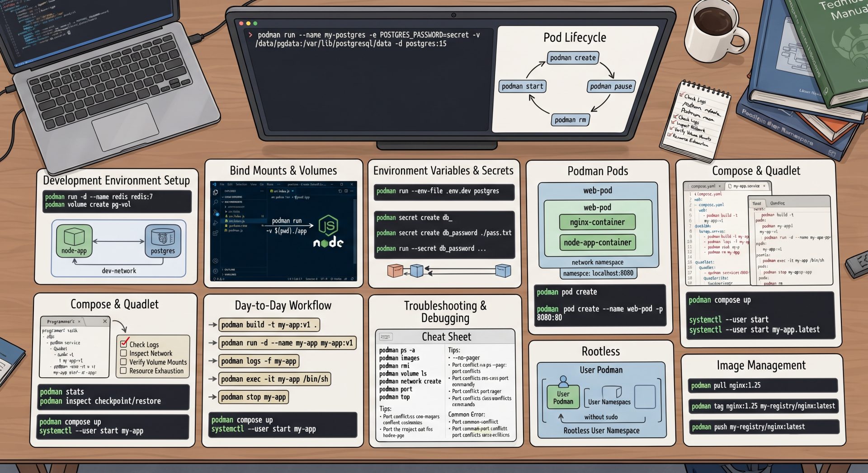868x473 pixels.
Task: Click the Cheat Sheet keyboard icon
Action: coord(386,337)
